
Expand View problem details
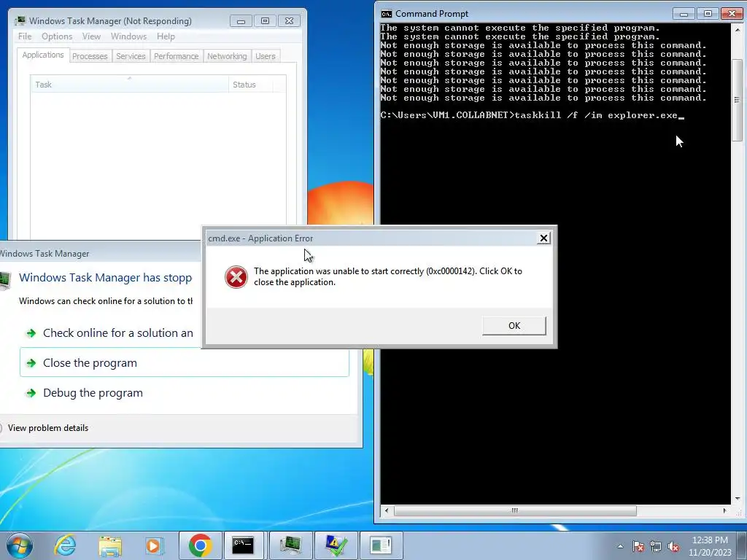point(47,427)
